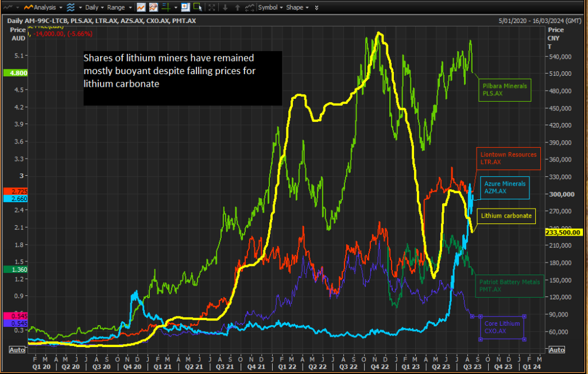The image size is (588, 374).
Task: Toggle the left Auto scale button
Action: 16,349
